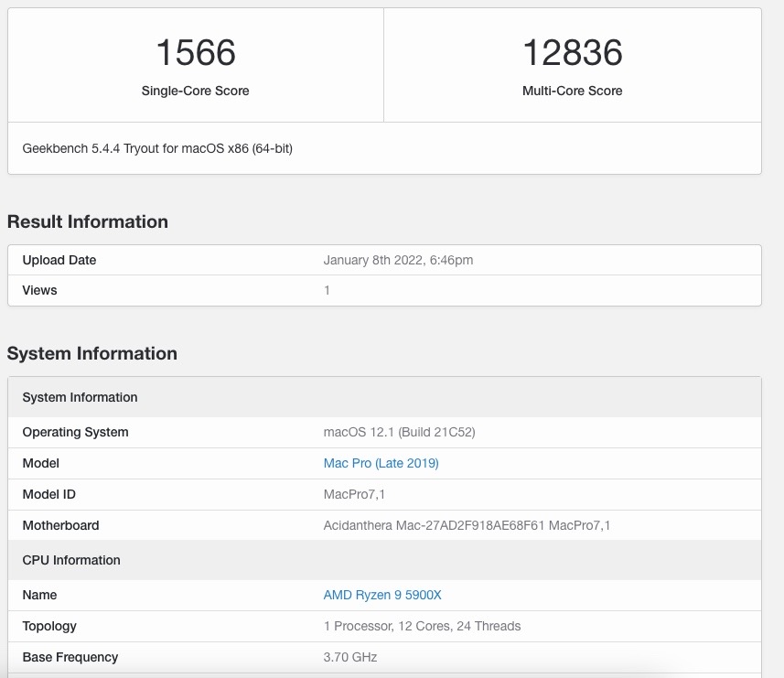Click the January 8th 2022 upload date value
Viewport: 784px width, 678px height.
point(398,260)
